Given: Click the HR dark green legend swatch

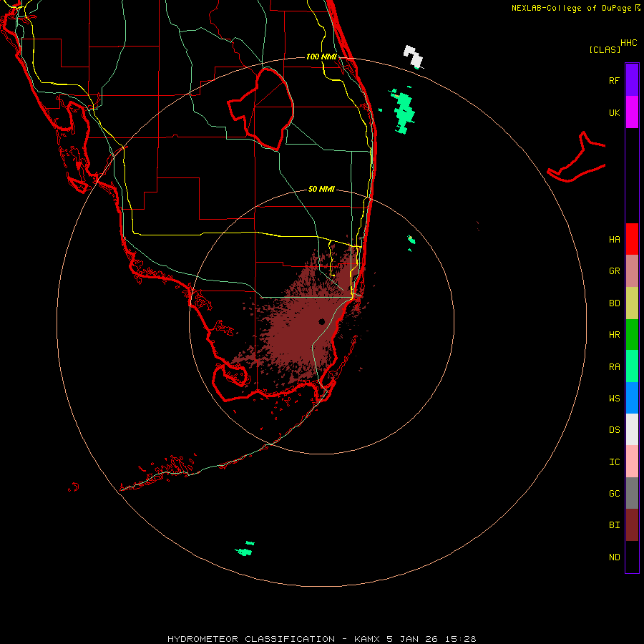Looking at the screenshot, I should click(x=632, y=335).
